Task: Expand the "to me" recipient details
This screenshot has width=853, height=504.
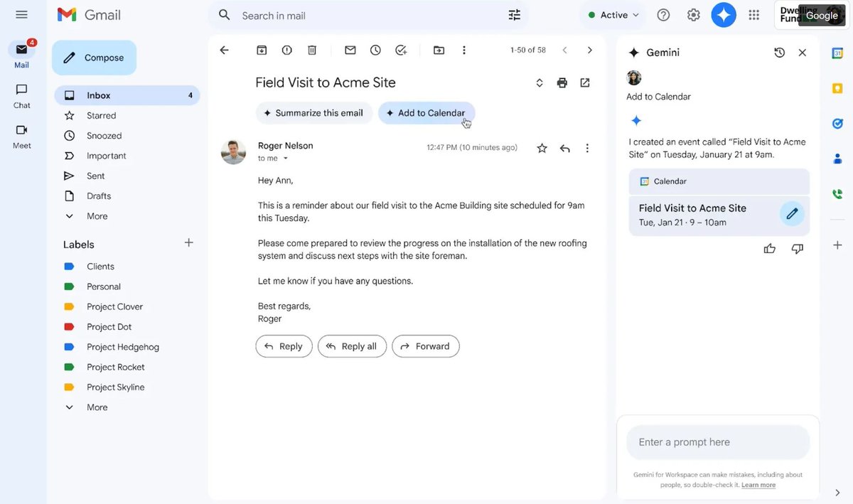Action: point(286,159)
